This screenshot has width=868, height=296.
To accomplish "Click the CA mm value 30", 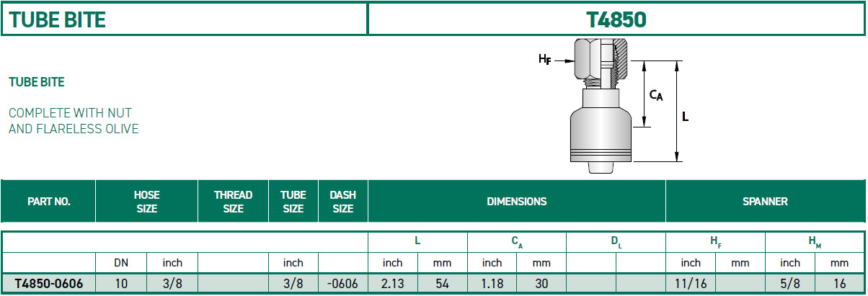I will [541, 284].
